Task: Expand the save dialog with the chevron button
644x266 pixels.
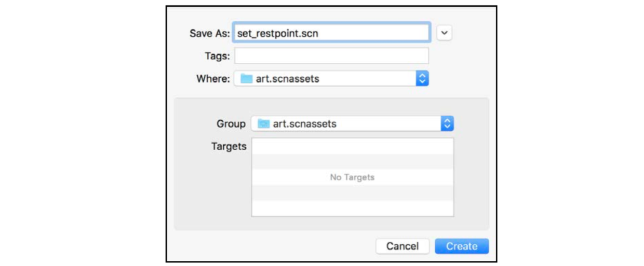Action: coord(444,33)
